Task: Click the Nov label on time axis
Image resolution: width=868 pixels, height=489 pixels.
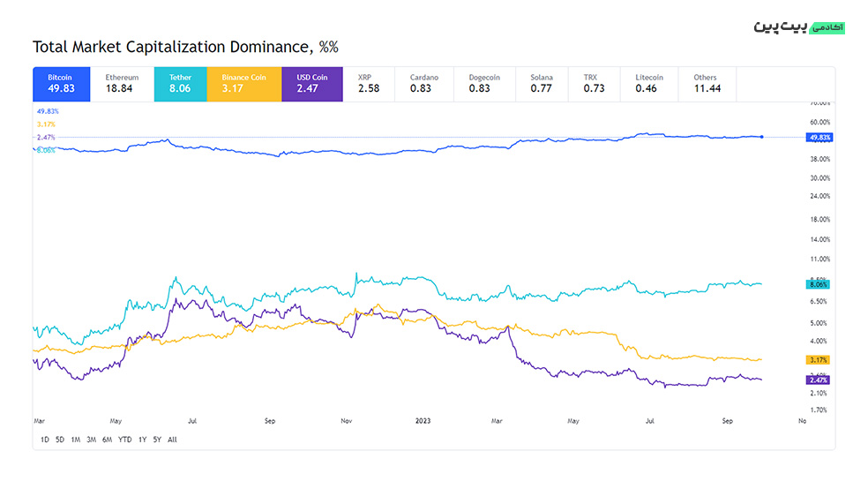Action: coord(347,421)
